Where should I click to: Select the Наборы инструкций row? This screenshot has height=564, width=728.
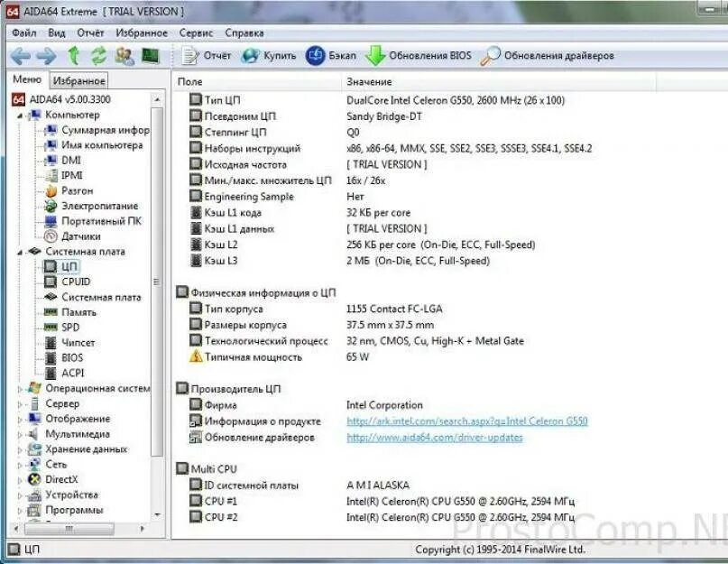pyautogui.click(x=390, y=149)
